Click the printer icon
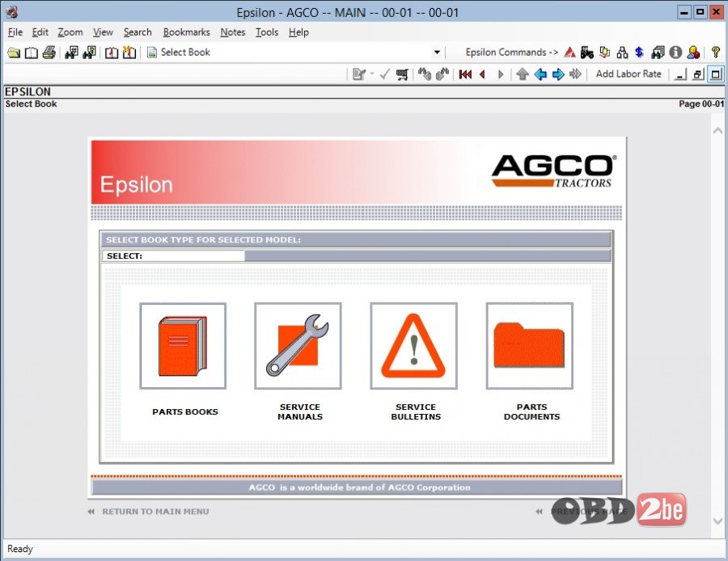The image size is (728, 561). click(x=49, y=53)
